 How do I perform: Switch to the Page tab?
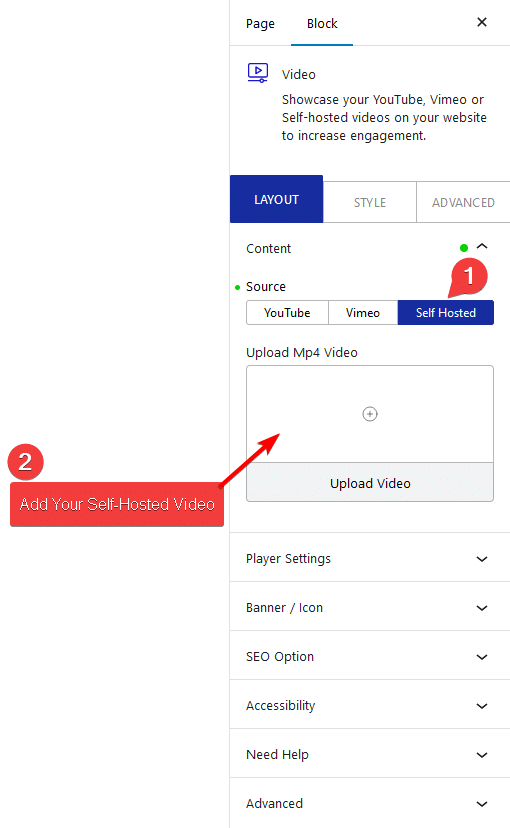260,24
